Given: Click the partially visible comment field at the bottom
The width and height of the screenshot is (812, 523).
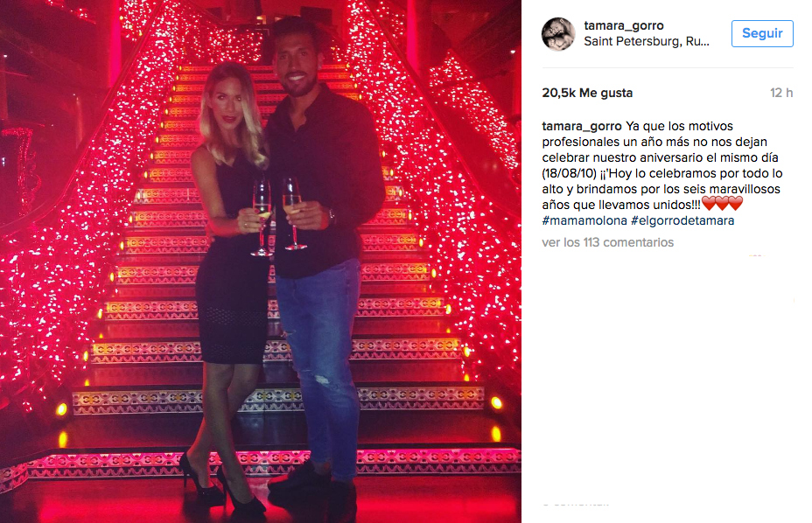Looking at the screenshot, I should (x=575, y=503).
